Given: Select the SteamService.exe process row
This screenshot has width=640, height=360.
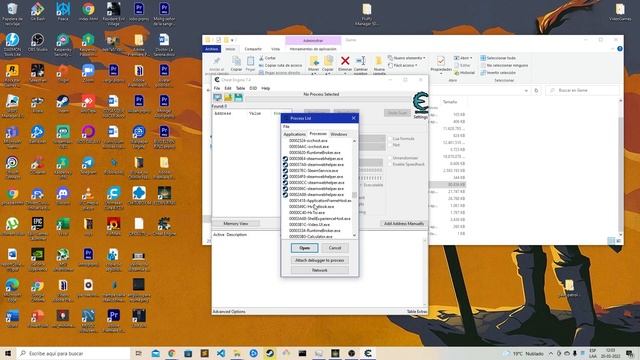Looking at the screenshot, I should (317, 171).
